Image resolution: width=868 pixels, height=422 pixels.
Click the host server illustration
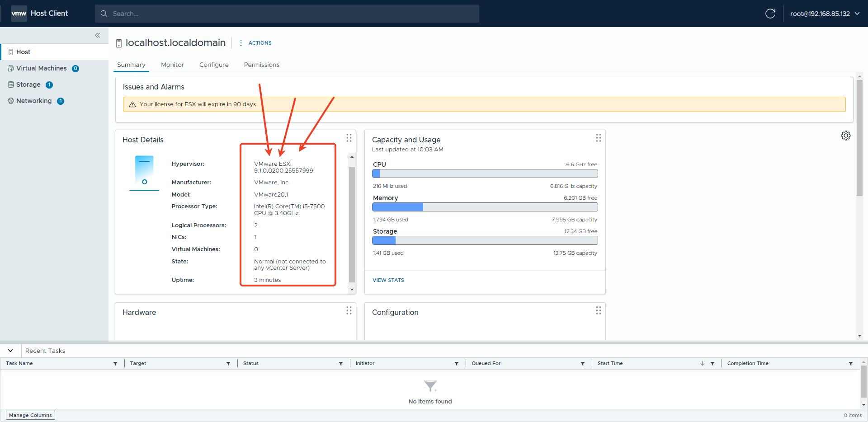pyautogui.click(x=144, y=173)
